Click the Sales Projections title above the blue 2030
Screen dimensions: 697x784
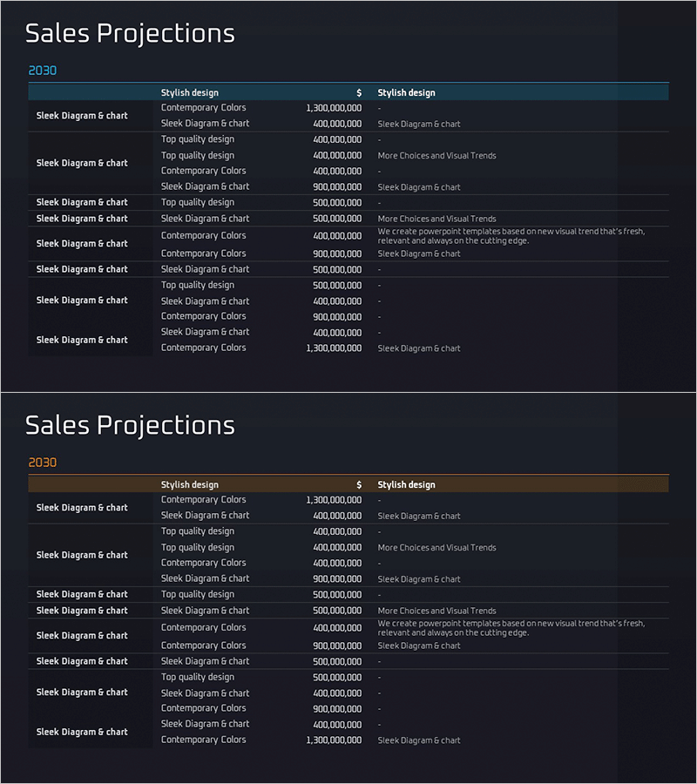tap(130, 34)
